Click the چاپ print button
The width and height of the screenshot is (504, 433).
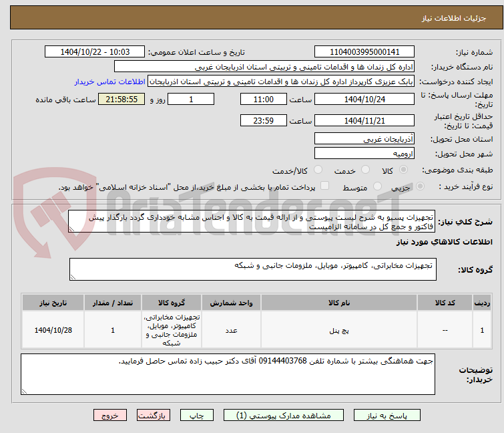pyautogui.click(x=197, y=416)
